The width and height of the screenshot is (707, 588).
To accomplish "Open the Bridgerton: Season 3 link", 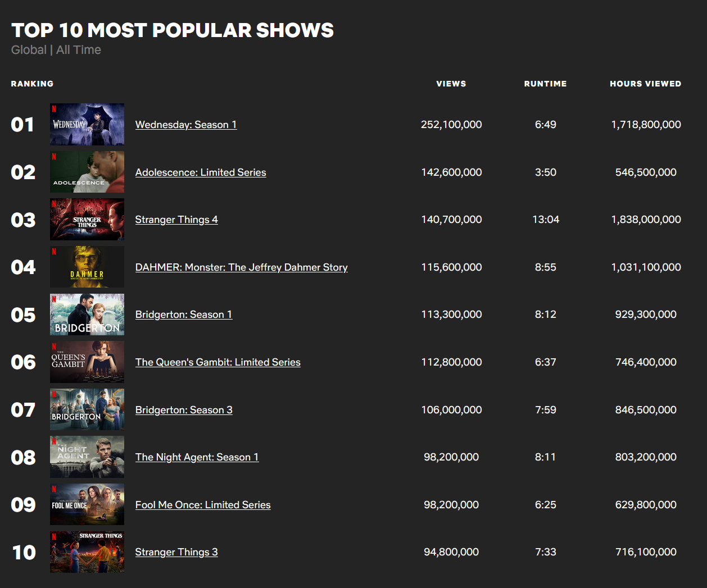I will 184,410.
